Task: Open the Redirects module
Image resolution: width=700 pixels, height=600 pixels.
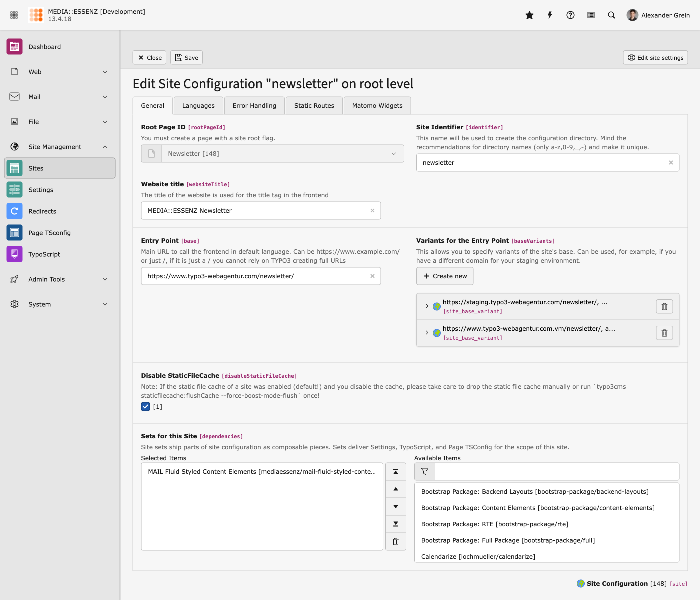Action: pos(42,211)
